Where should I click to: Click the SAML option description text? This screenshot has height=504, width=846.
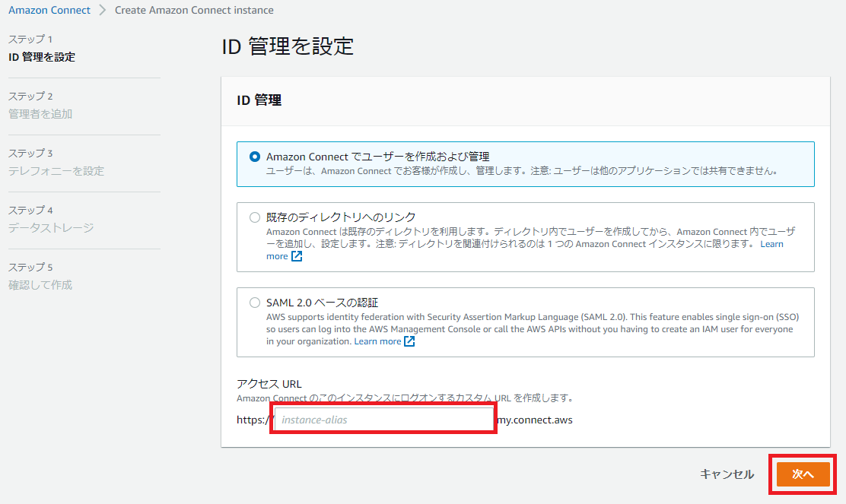pyautogui.click(x=532, y=329)
